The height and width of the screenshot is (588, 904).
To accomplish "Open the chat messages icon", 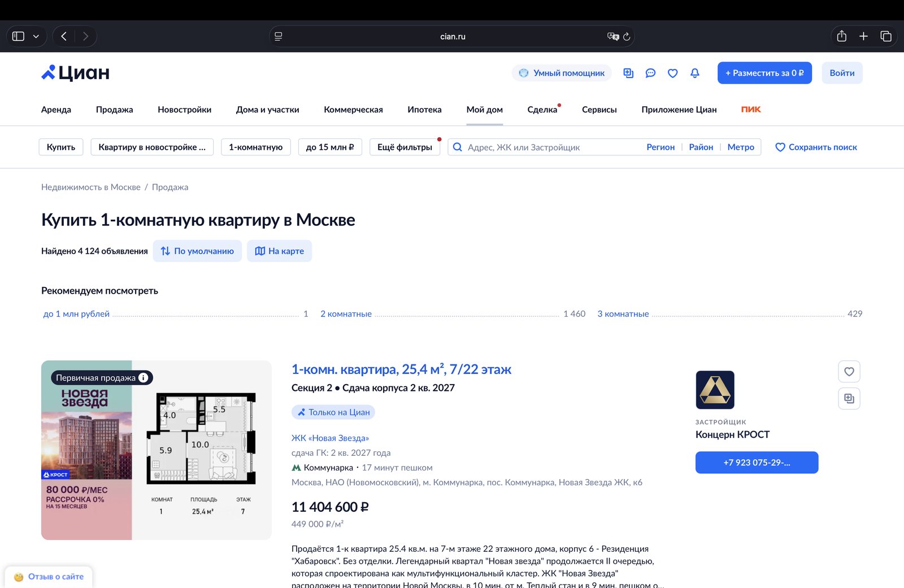I will (650, 73).
